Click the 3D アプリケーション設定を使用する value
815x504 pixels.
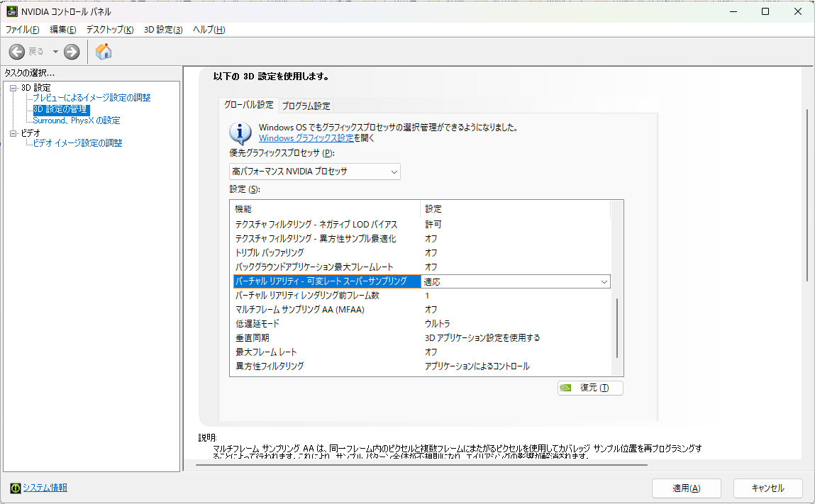click(482, 337)
